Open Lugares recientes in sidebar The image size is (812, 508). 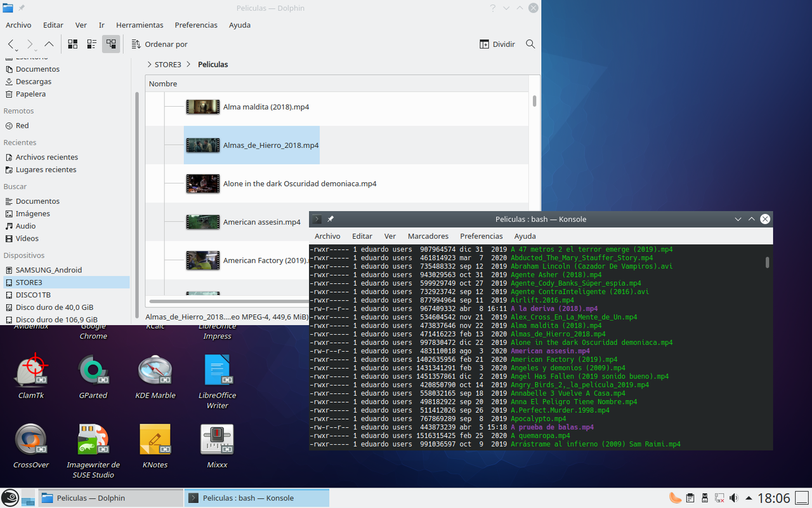(46, 170)
